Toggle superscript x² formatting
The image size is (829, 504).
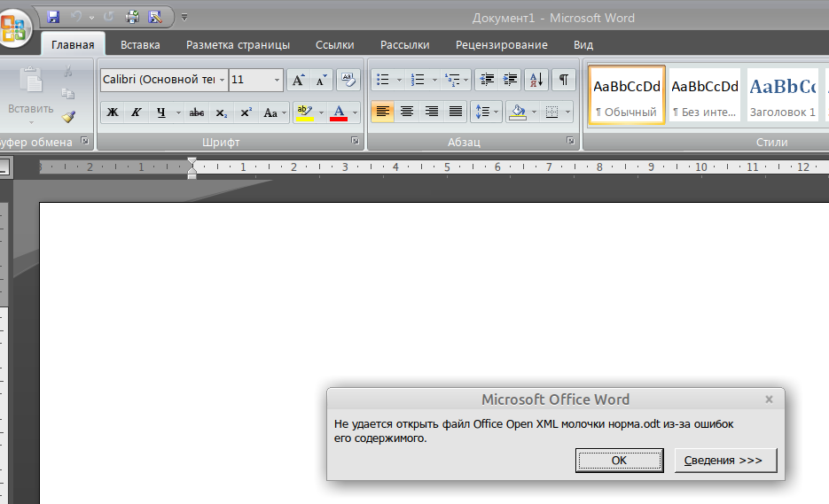tap(246, 112)
